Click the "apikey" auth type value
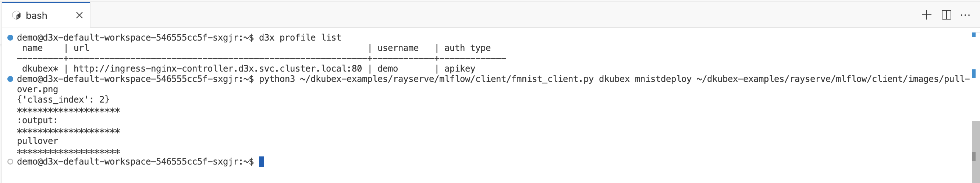 click(459, 69)
